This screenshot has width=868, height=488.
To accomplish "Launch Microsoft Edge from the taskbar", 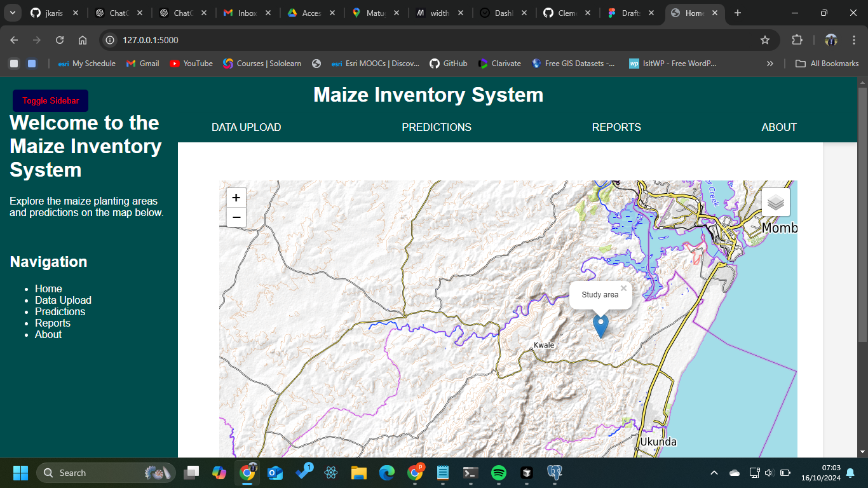I will pos(387,473).
